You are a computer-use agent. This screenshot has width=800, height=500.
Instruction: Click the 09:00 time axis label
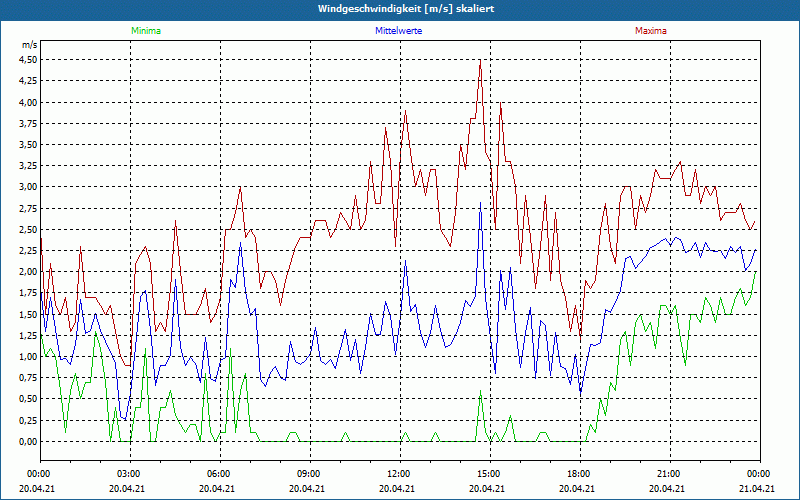tap(309, 474)
